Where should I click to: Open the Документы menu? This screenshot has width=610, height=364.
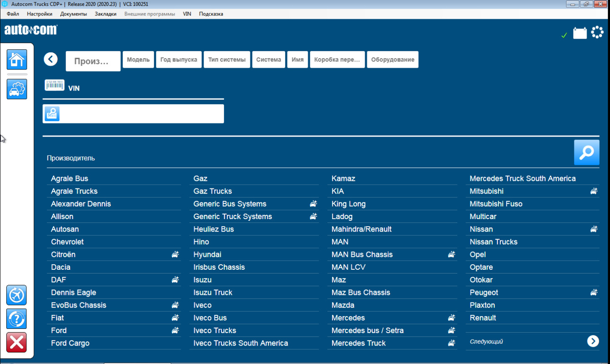(73, 14)
